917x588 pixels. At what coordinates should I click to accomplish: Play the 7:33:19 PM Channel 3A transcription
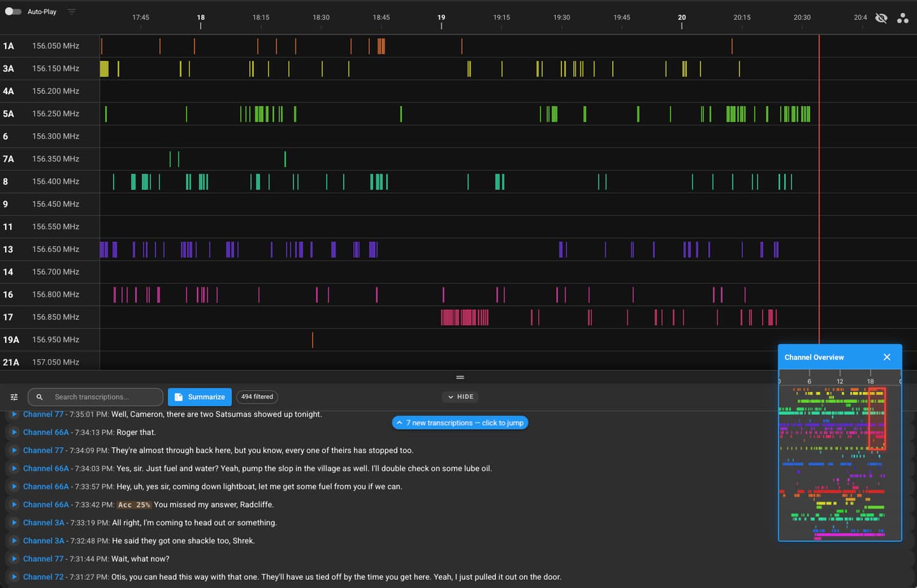pos(14,523)
